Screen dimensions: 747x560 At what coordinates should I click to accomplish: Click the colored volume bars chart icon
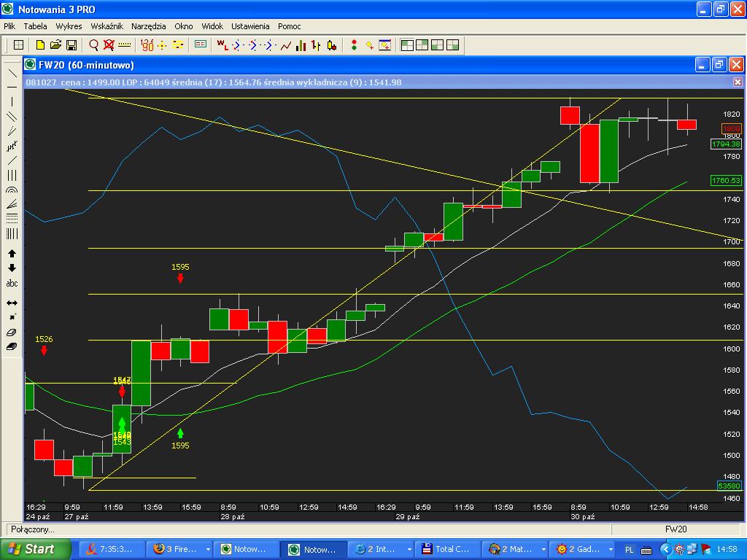[x=301, y=45]
